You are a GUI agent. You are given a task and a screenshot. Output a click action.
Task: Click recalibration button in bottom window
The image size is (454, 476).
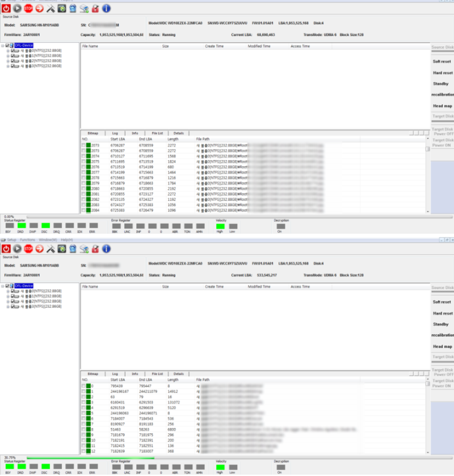[x=442, y=335]
